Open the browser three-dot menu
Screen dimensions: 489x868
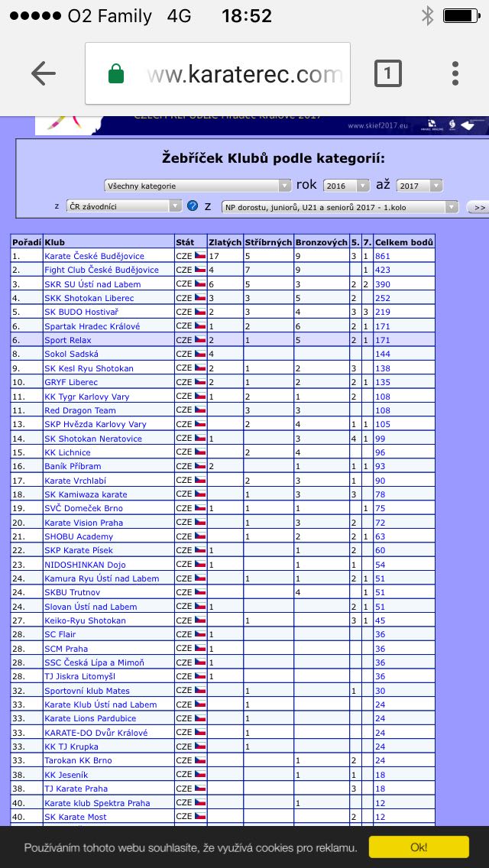(x=455, y=73)
